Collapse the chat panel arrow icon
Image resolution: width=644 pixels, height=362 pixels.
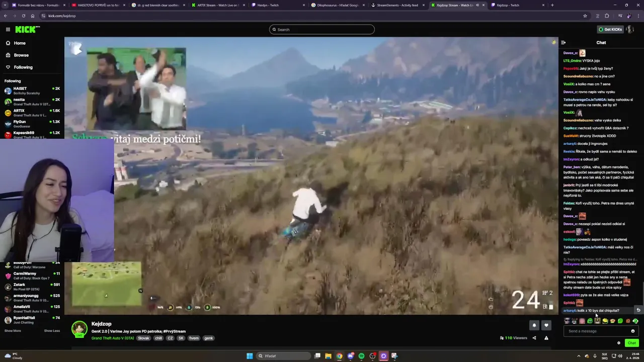[x=563, y=43]
